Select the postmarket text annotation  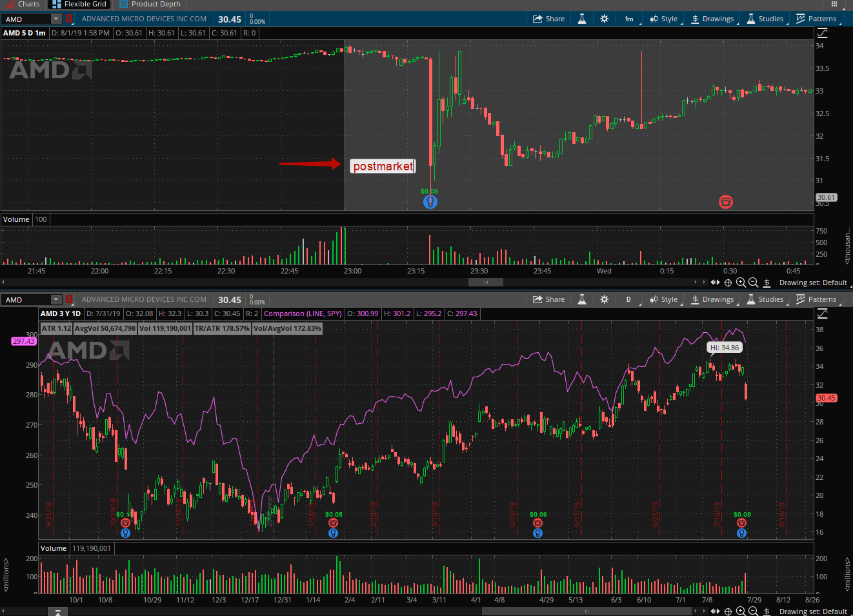pyautogui.click(x=383, y=166)
